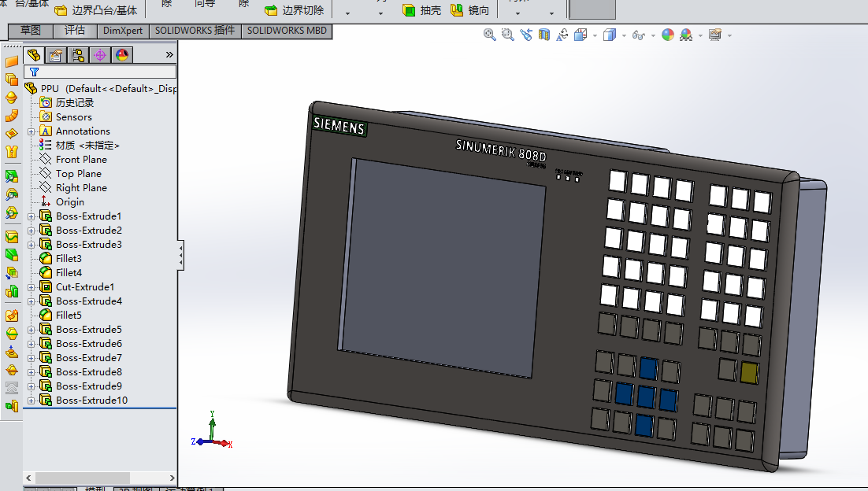Select the Fillet3 feature
The width and height of the screenshot is (868, 491).
click(69, 259)
